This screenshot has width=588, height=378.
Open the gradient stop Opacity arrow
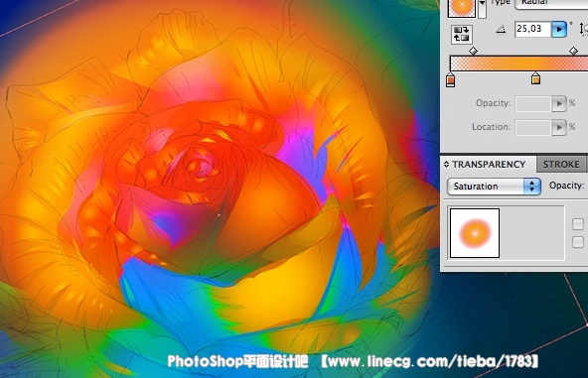[x=559, y=104]
